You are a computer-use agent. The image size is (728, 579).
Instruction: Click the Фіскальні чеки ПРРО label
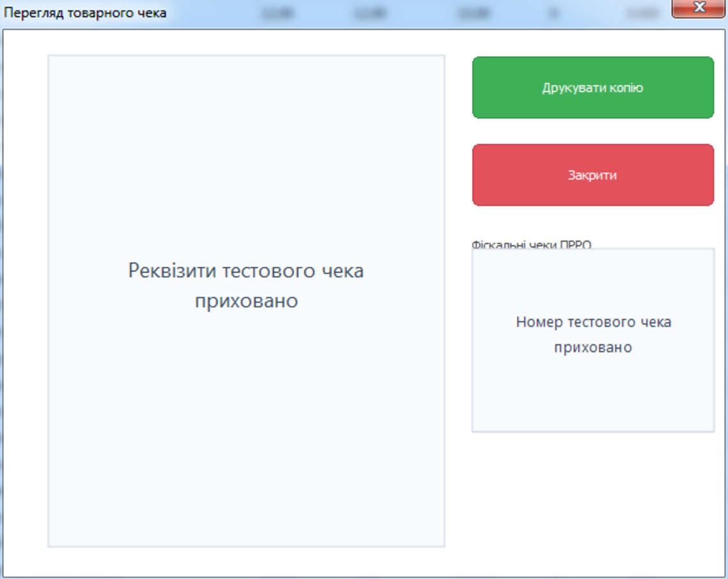point(532,244)
